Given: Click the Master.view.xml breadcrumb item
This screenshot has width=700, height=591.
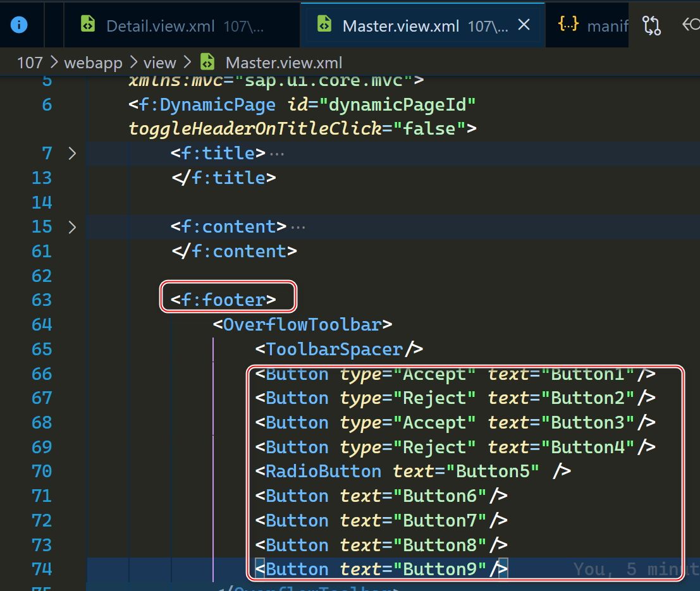Looking at the screenshot, I should click(283, 63).
